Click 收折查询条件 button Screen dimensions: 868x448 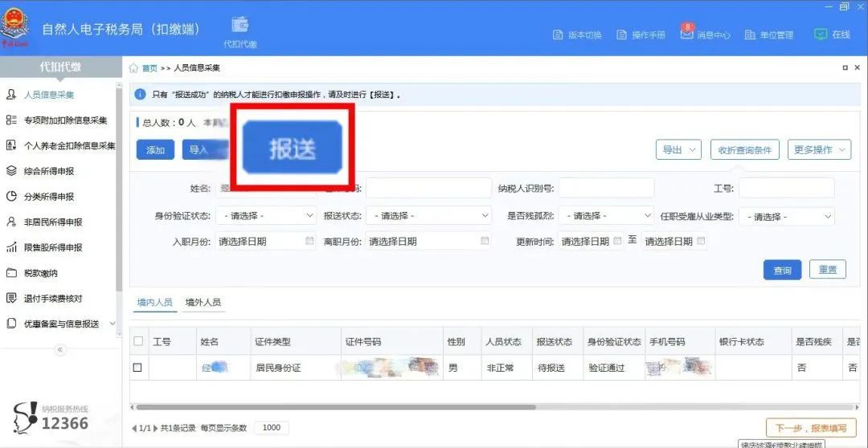point(745,149)
